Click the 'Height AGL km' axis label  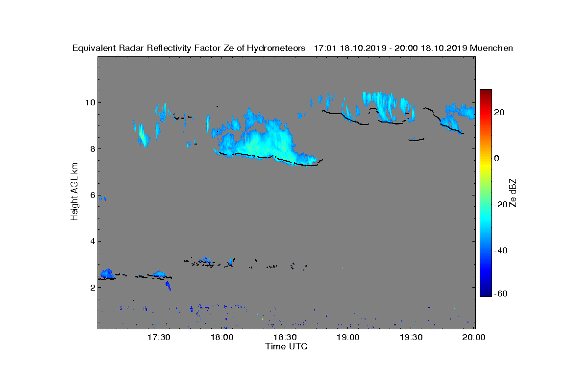[x=75, y=192]
